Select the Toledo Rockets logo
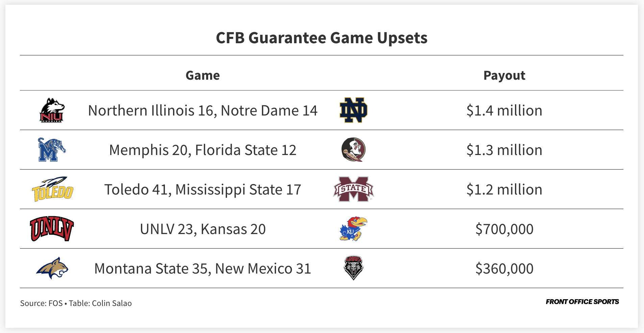The width and height of the screenshot is (644, 333). click(x=52, y=189)
